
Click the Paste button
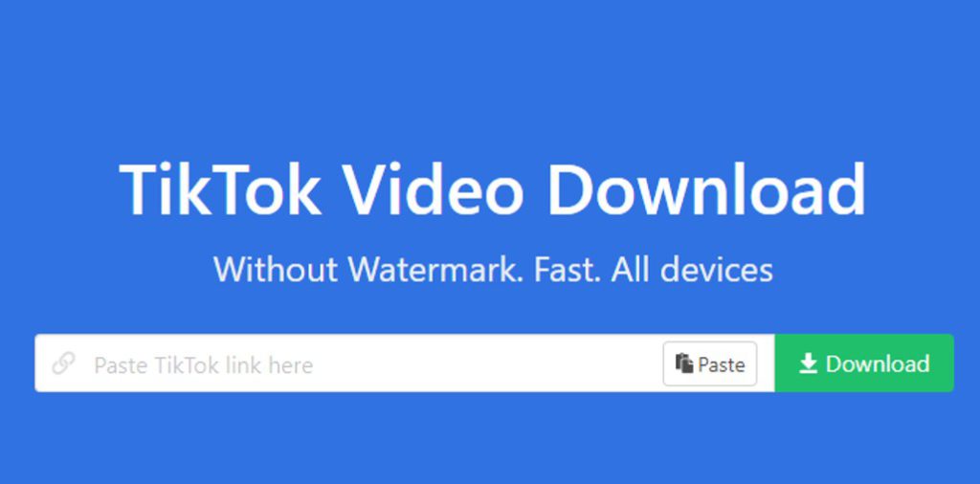coord(710,363)
